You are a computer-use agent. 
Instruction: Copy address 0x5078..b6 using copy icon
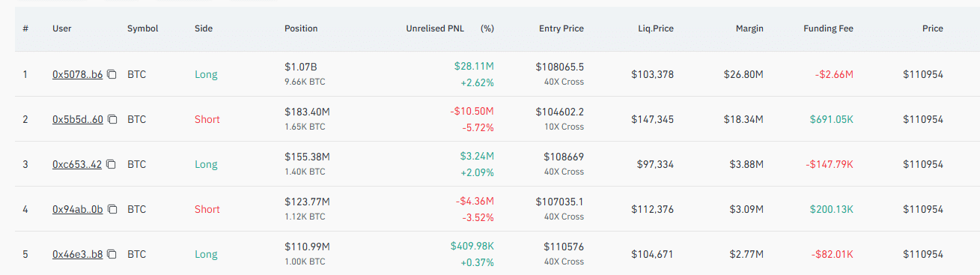(x=112, y=74)
